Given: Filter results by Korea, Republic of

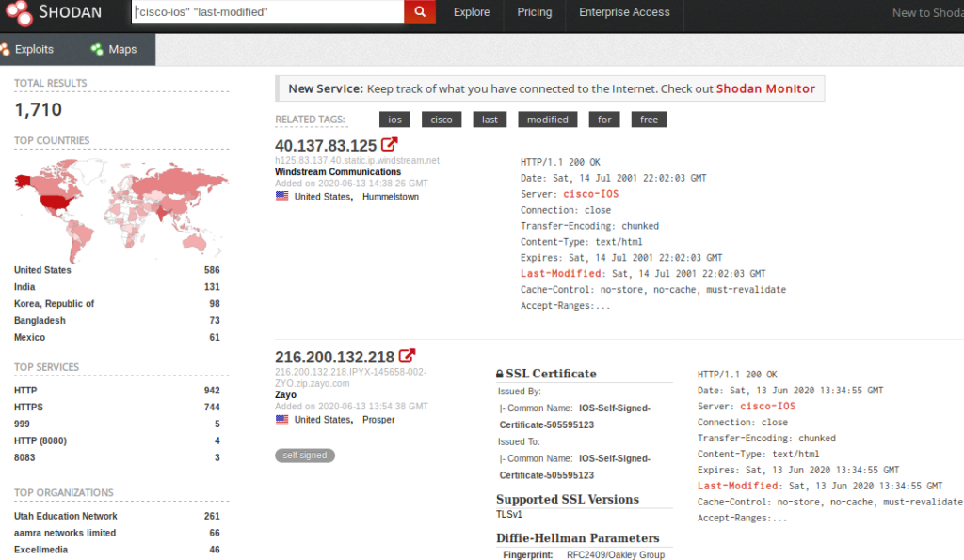Looking at the screenshot, I should pos(54,303).
